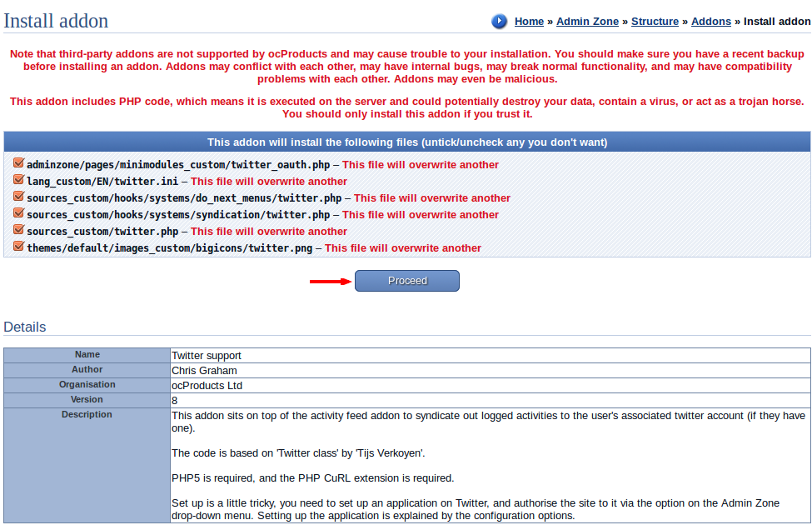Click the files list header bar

pos(406,142)
